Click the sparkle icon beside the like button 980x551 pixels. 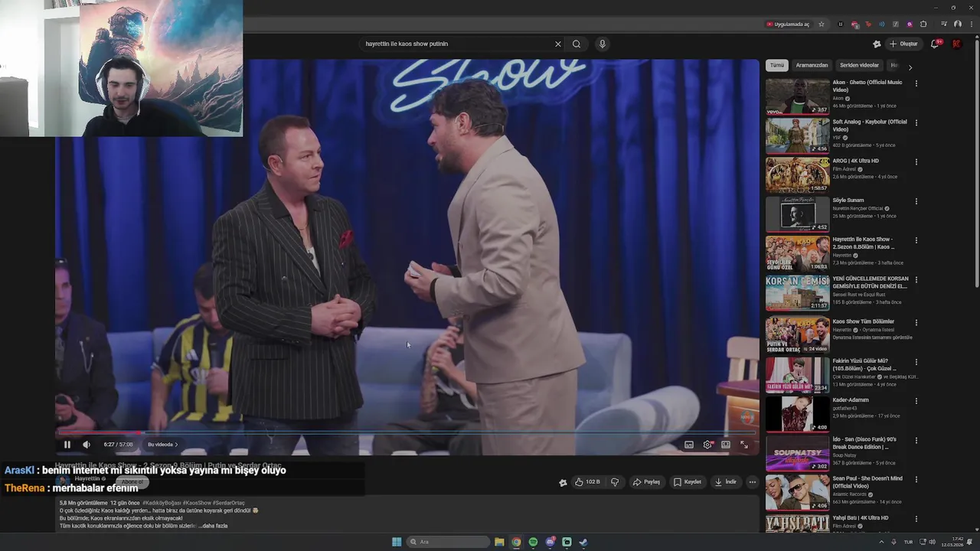563,482
